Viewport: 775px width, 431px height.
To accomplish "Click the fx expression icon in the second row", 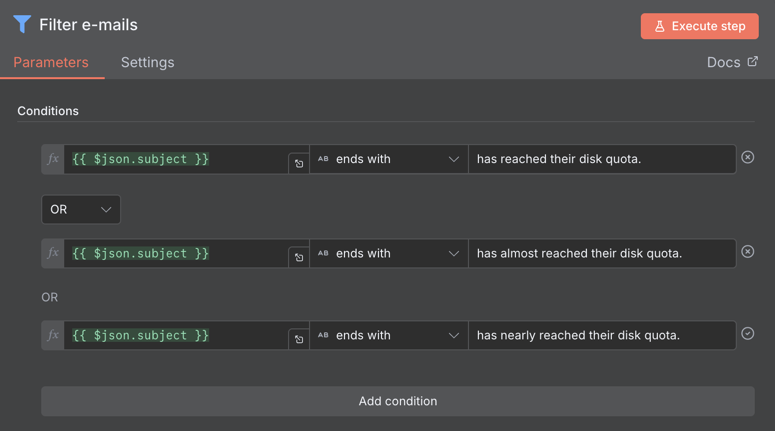I will click(x=53, y=254).
